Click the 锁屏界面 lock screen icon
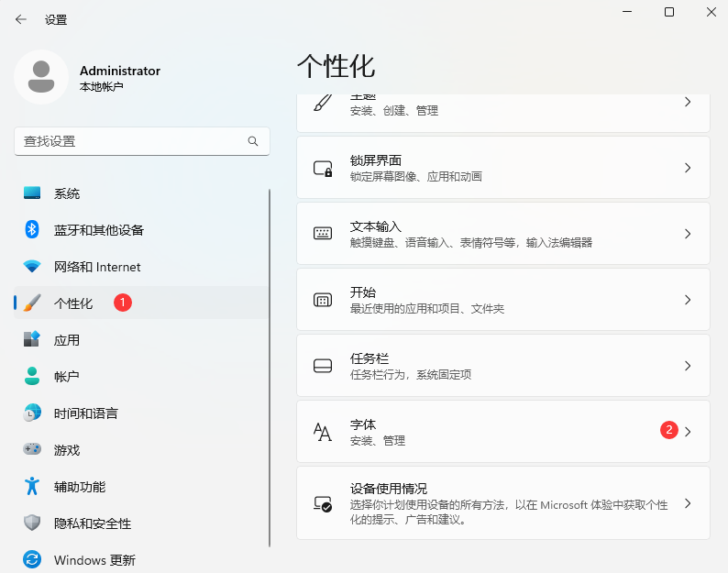Image resolution: width=728 pixels, height=573 pixels. [323, 169]
